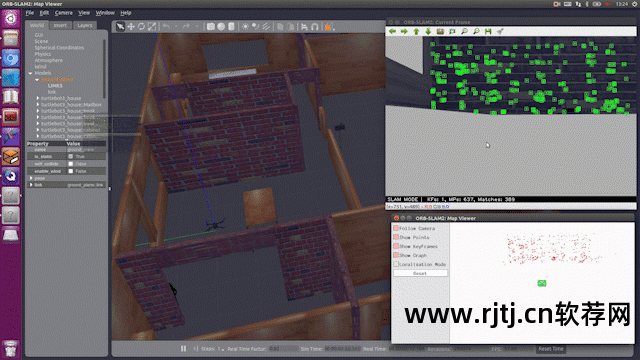Expand the pose property row

(31, 178)
